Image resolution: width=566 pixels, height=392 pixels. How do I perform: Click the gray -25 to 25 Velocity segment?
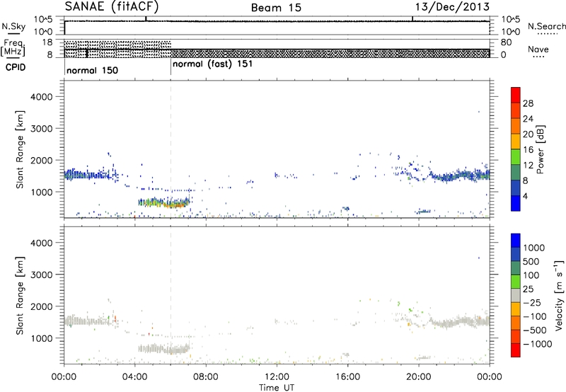click(516, 295)
